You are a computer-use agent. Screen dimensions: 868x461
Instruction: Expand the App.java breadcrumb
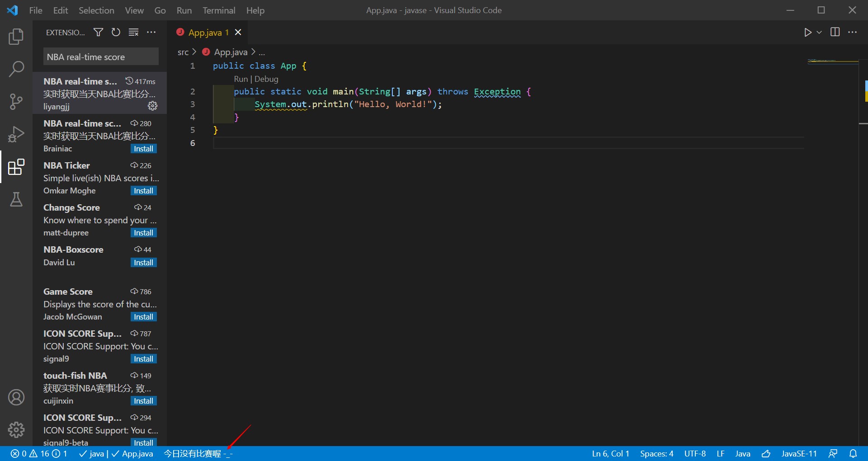pos(231,52)
